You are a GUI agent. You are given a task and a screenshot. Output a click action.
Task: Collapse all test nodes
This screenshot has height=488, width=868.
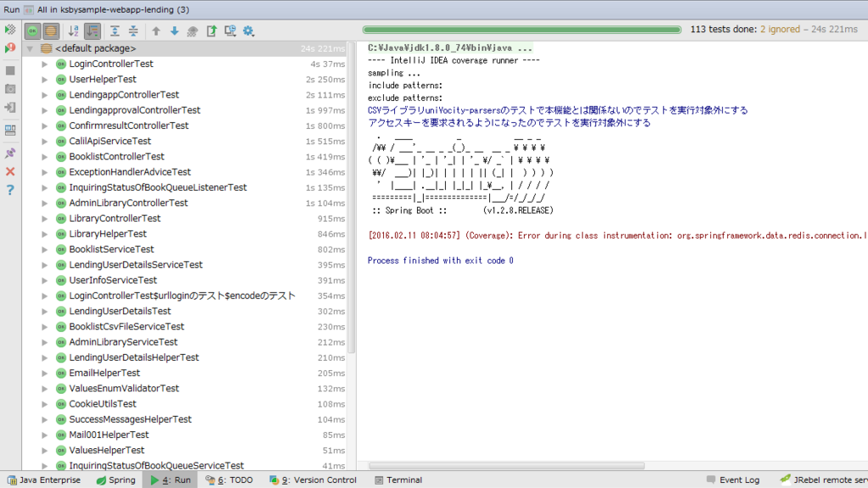133,31
